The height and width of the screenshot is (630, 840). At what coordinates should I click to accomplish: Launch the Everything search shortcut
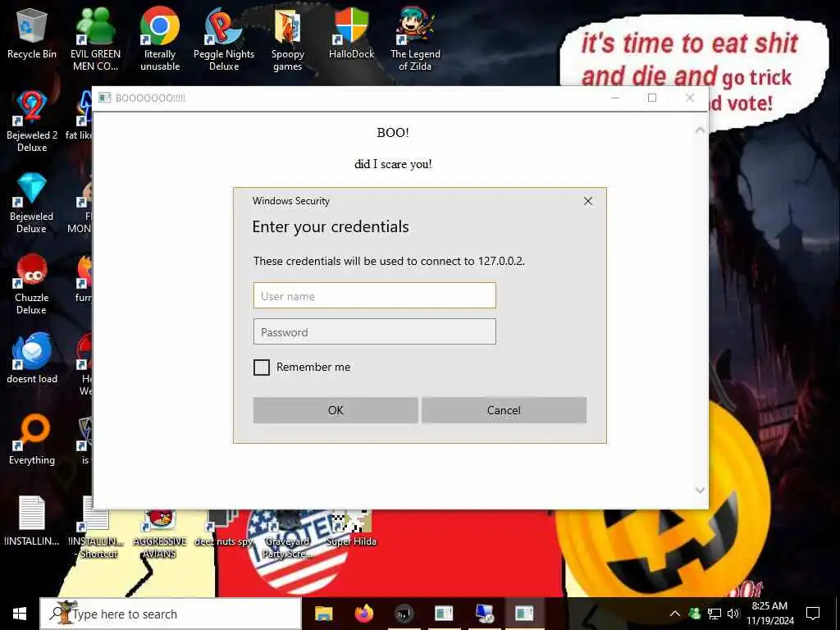coord(32,440)
